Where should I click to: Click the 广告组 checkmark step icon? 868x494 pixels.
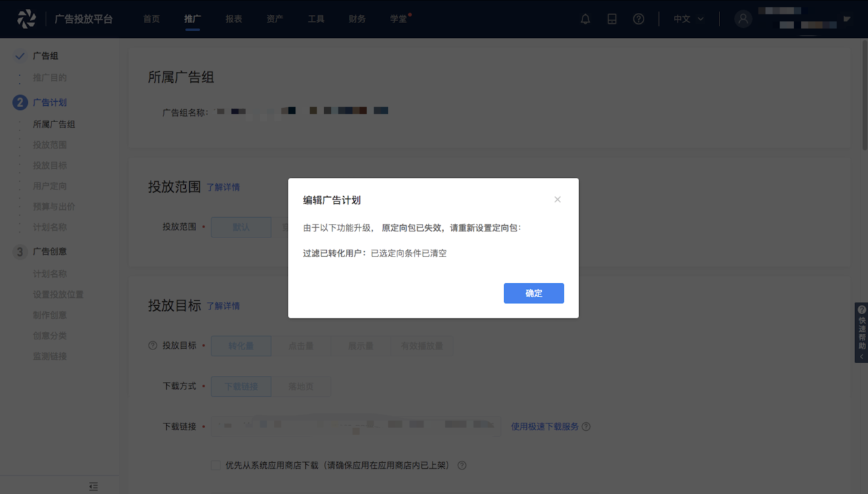point(20,56)
